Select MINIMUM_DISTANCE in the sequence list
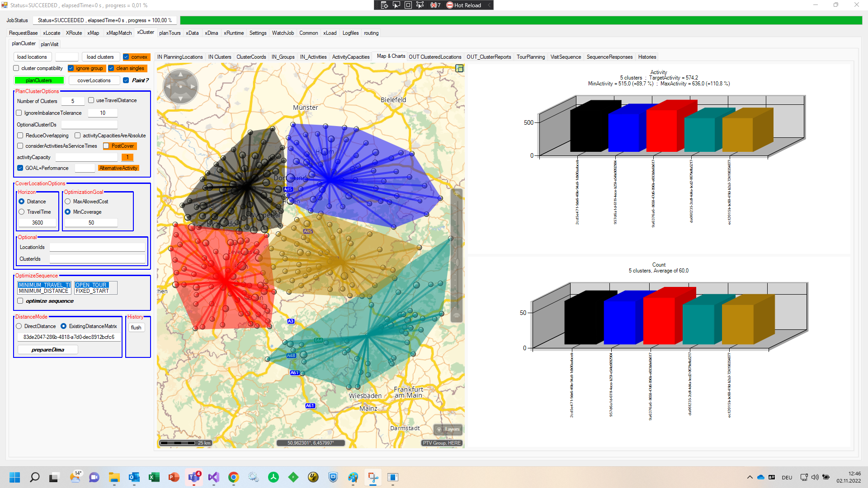Viewport: 868px width, 488px height. click(43, 291)
